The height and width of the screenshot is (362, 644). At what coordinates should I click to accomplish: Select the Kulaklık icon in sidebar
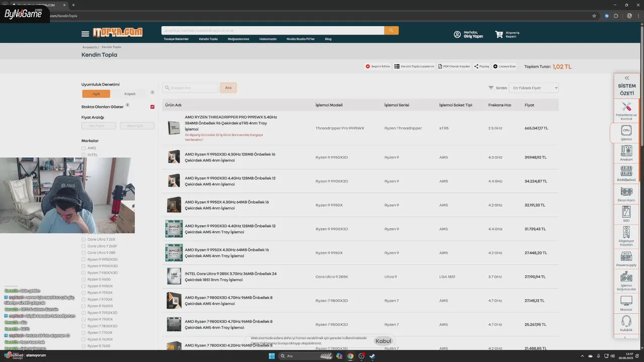(x=626, y=324)
